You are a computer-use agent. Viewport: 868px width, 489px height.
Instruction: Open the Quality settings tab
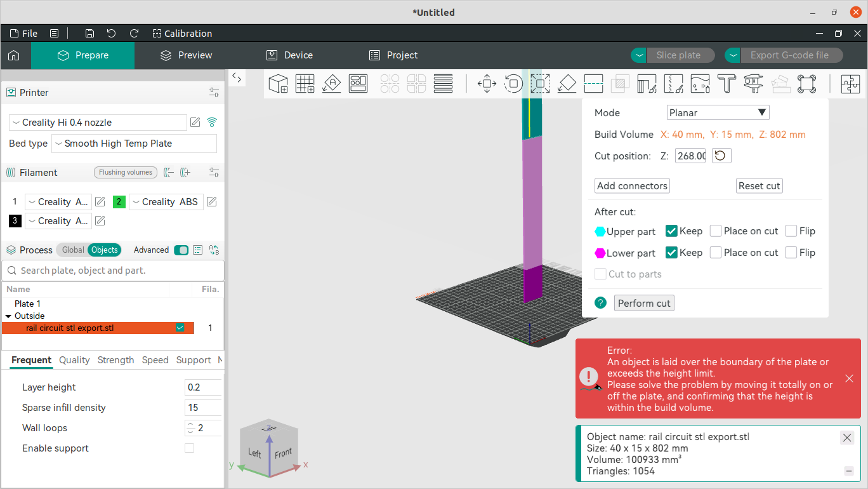(74, 360)
